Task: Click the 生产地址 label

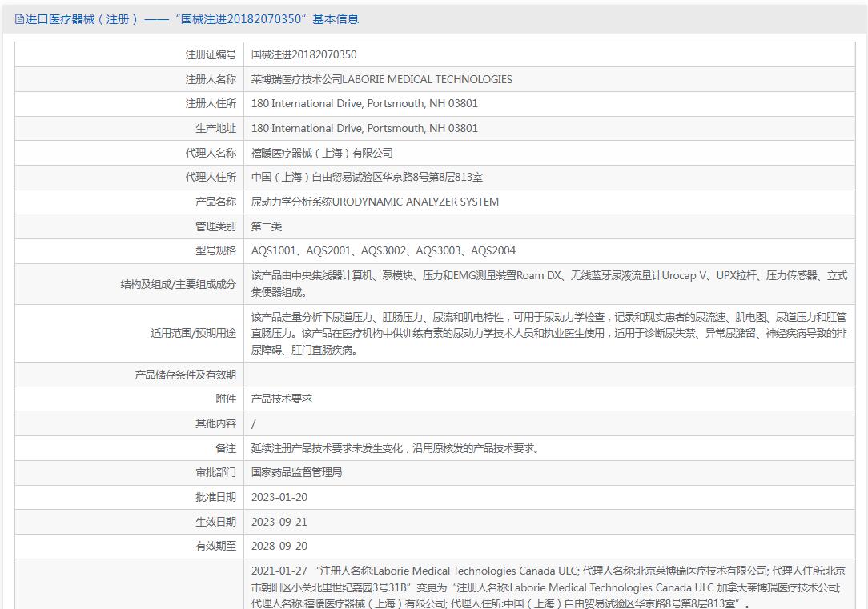Action: click(x=215, y=128)
